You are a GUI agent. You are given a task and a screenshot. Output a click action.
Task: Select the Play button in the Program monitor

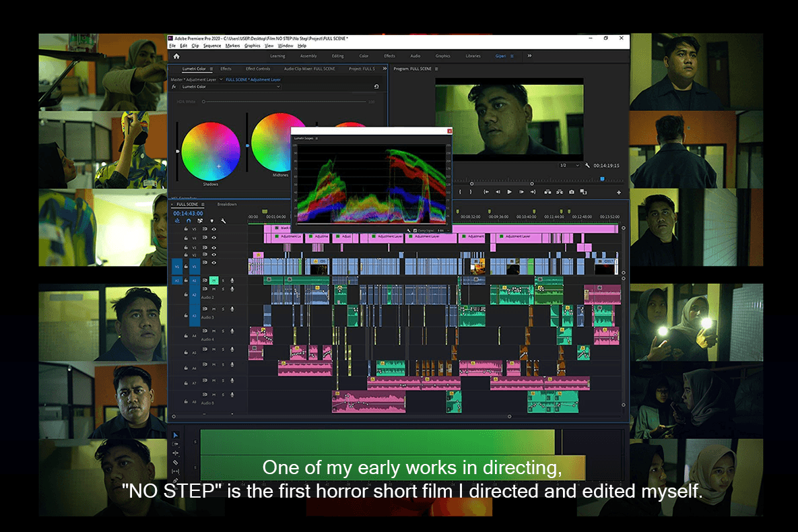point(509,191)
